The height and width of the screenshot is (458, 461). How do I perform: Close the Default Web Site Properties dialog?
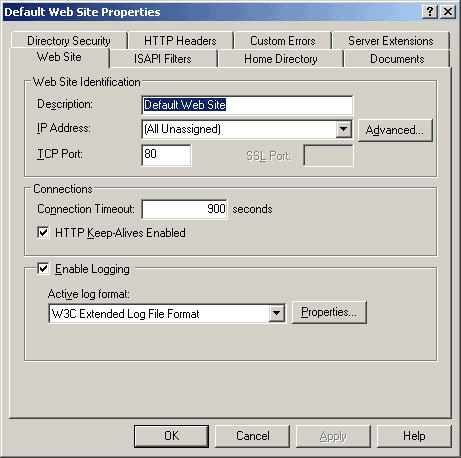pos(448,12)
